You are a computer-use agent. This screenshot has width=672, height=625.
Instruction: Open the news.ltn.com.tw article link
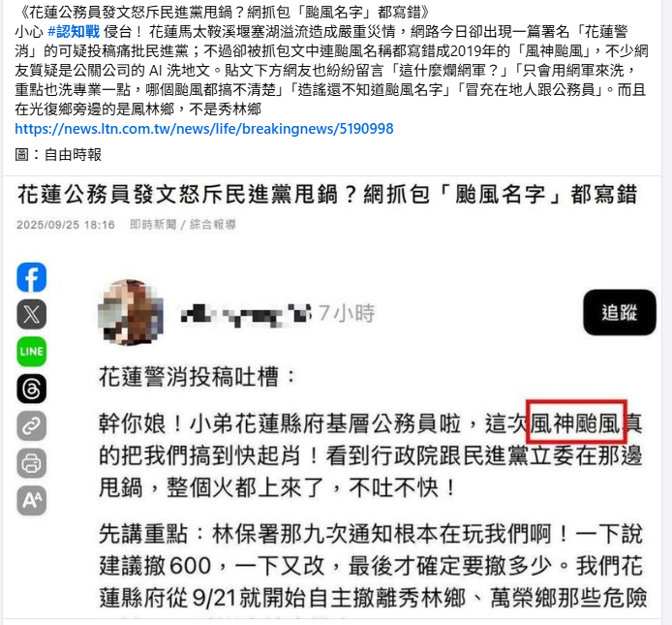point(204,129)
